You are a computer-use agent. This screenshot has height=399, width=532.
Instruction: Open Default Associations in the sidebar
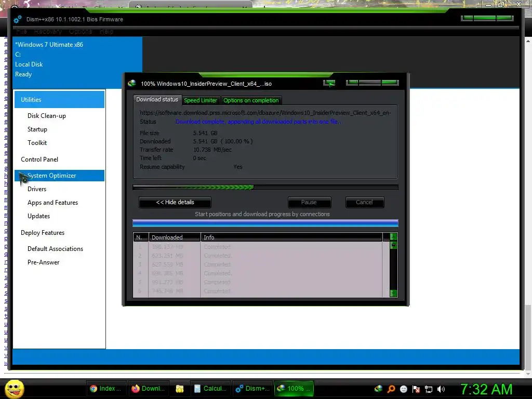point(55,249)
